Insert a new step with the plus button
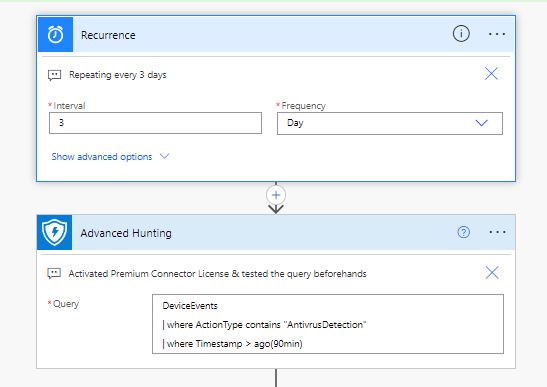Viewport: 547px width, 387px height. (x=276, y=195)
